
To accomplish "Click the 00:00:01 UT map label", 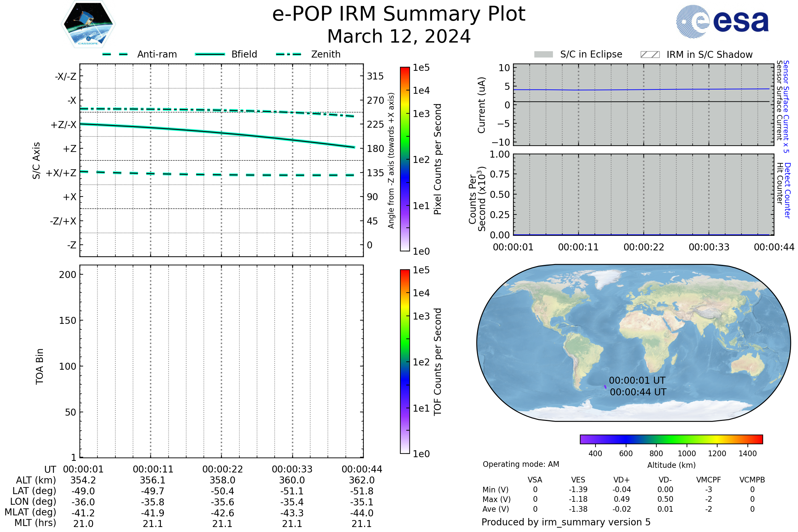I will pyautogui.click(x=637, y=380).
